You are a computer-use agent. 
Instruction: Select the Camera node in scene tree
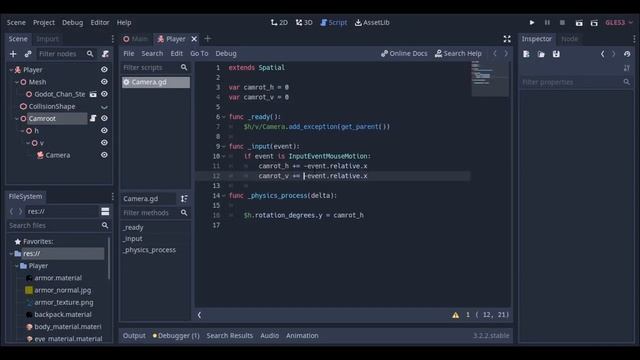click(x=58, y=155)
